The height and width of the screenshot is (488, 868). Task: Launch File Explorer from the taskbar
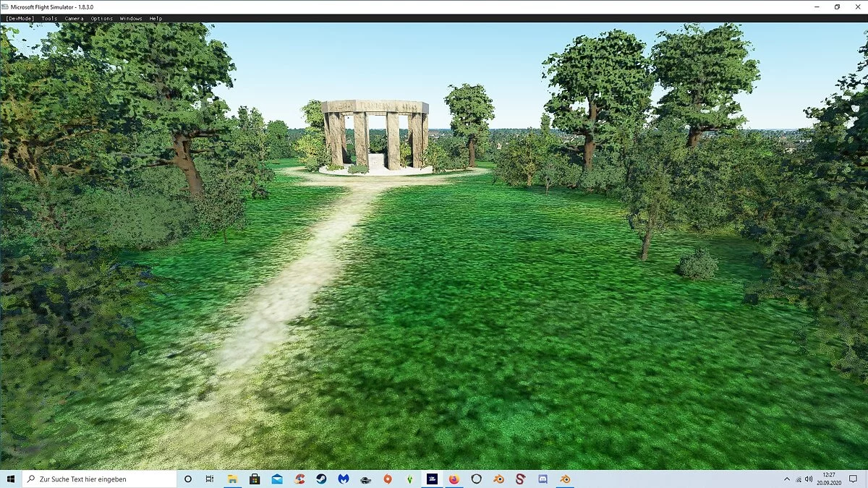[x=232, y=479]
